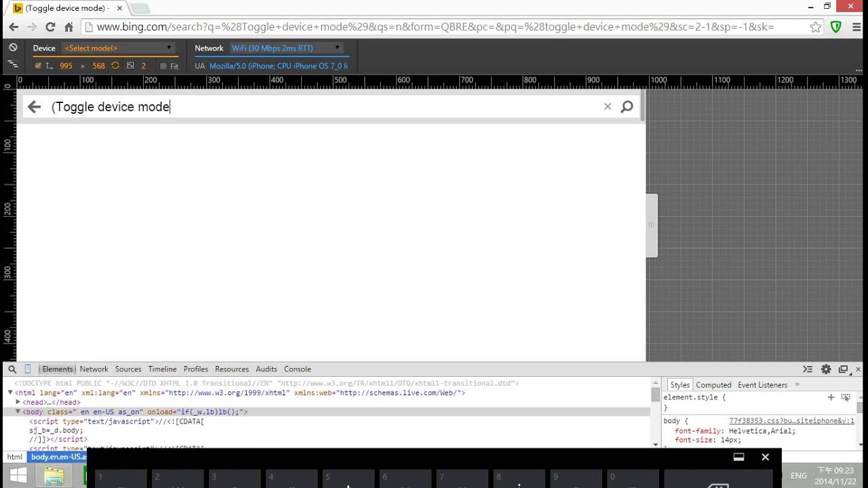Viewport: 868px width, 488px height.
Task: Edit the viewport width value 995
Action: [x=66, y=66]
